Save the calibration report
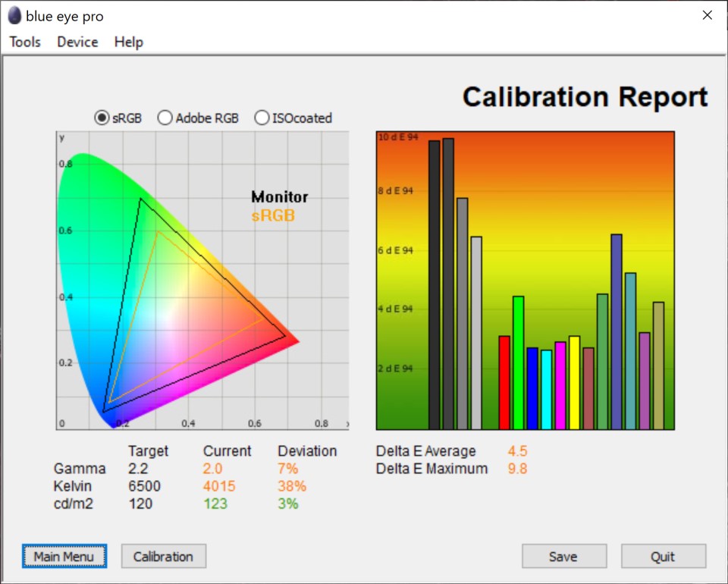The width and height of the screenshot is (728, 584). 563,557
